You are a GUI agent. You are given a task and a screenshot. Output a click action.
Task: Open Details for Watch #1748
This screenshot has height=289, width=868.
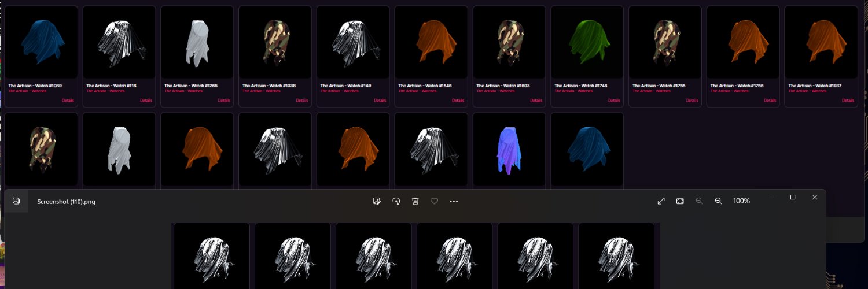614,101
